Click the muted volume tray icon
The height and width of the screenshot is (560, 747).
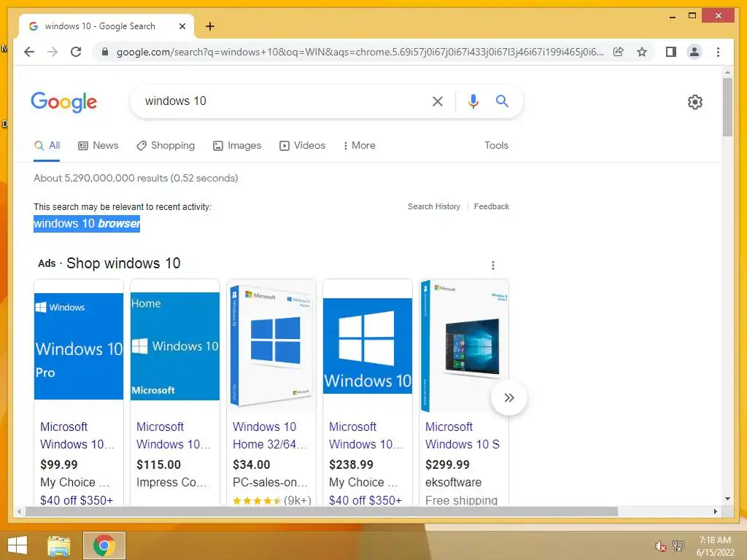660,546
